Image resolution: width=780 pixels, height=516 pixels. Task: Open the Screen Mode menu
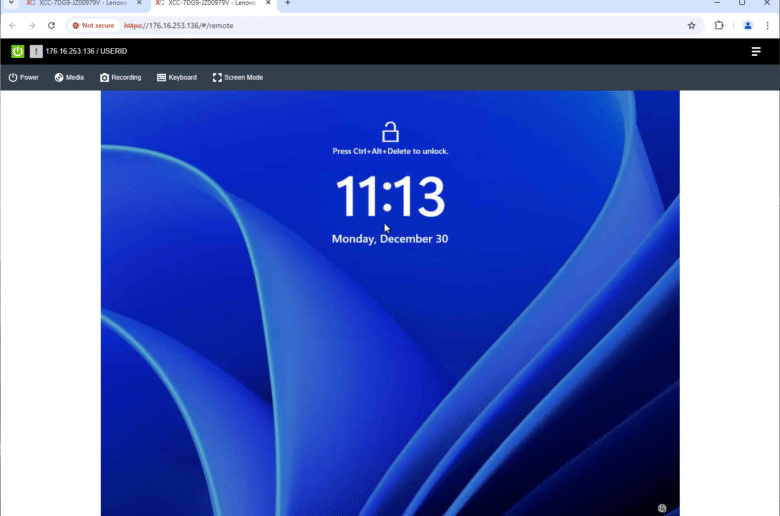coord(238,78)
